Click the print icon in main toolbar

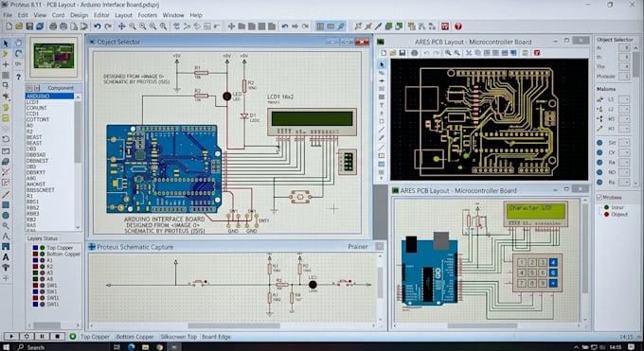pos(53,26)
